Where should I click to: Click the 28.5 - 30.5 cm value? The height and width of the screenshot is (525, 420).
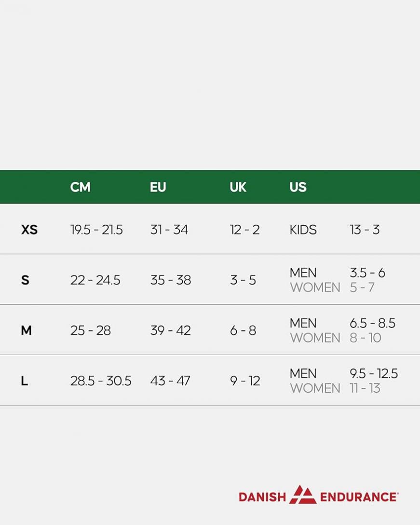pos(101,381)
